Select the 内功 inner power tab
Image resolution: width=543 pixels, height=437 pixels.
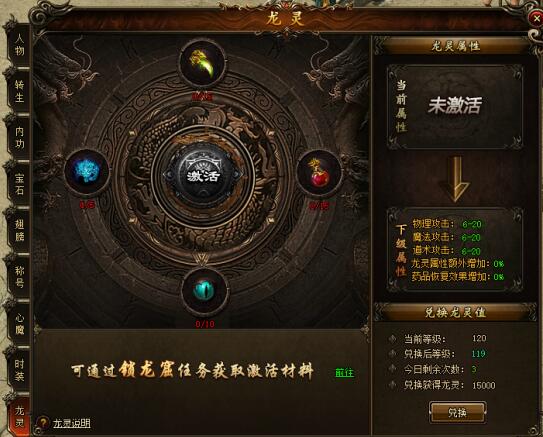point(19,137)
